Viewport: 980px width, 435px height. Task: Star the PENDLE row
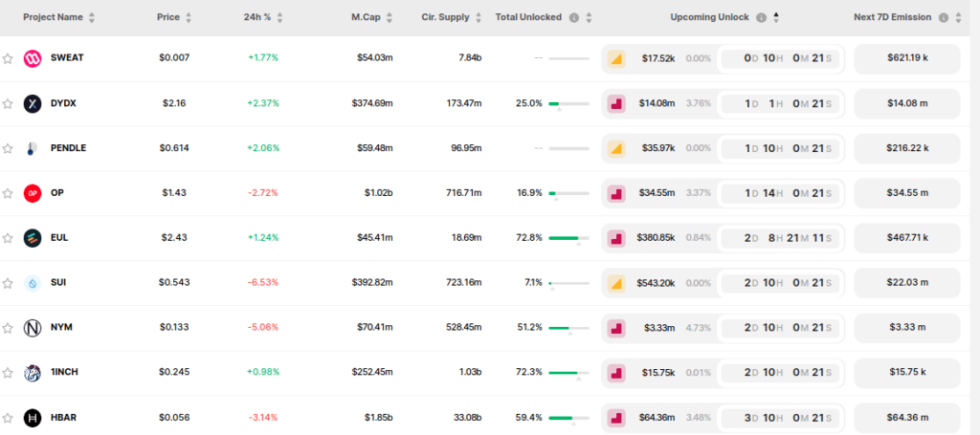8,148
